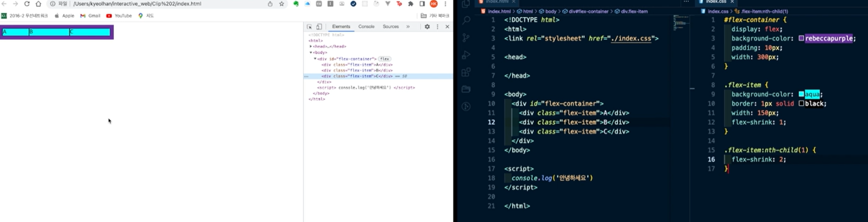Toggle the Chrome side panel

(x=422, y=4)
